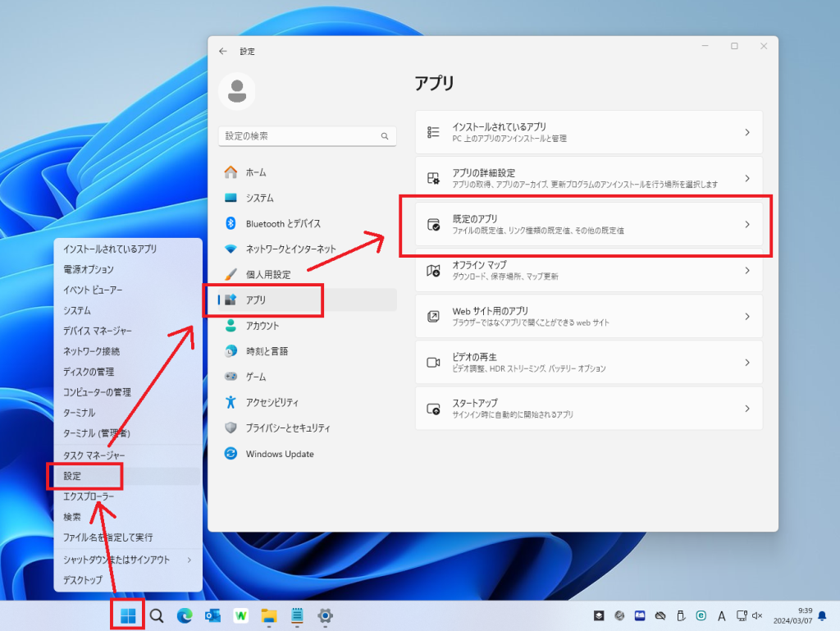Click the back arrow in Settings window
840x631 pixels.
coord(223,52)
